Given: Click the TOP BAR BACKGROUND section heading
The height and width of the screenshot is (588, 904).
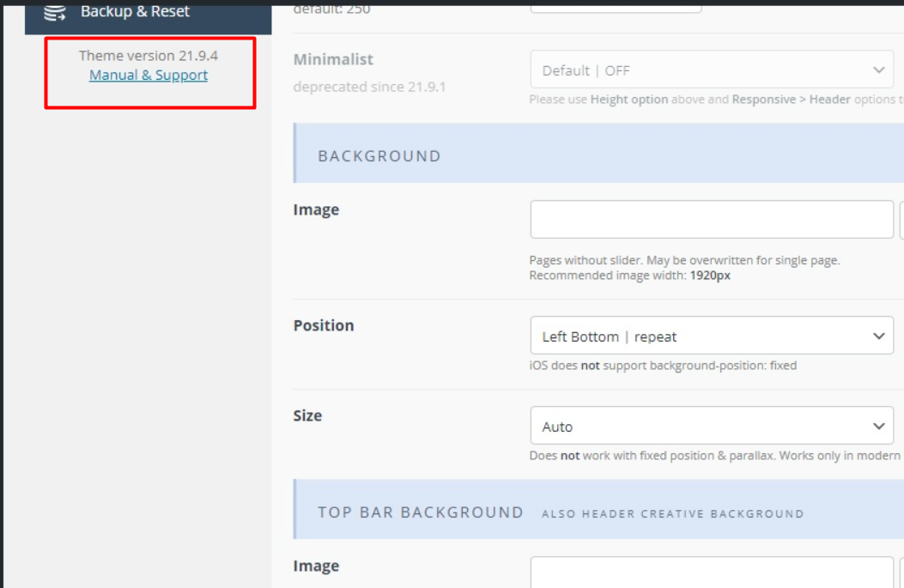Looking at the screenshot, I should [421, 512].
